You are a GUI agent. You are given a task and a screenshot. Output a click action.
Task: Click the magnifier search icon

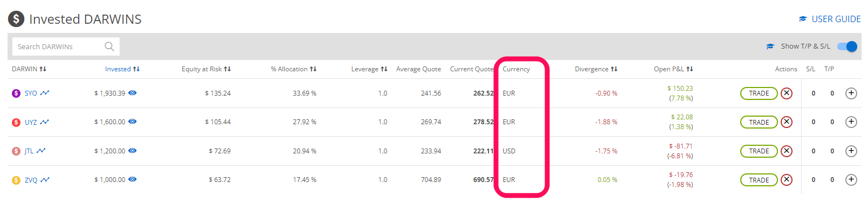[x=109, y=46]
